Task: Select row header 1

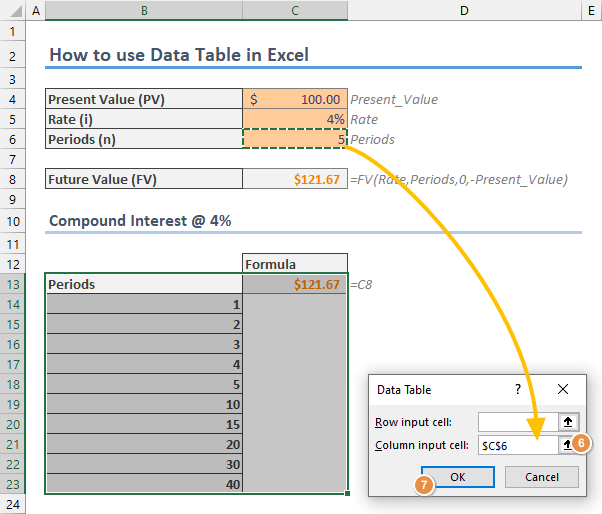Action: pyautogui.click(x=12, y=31)
